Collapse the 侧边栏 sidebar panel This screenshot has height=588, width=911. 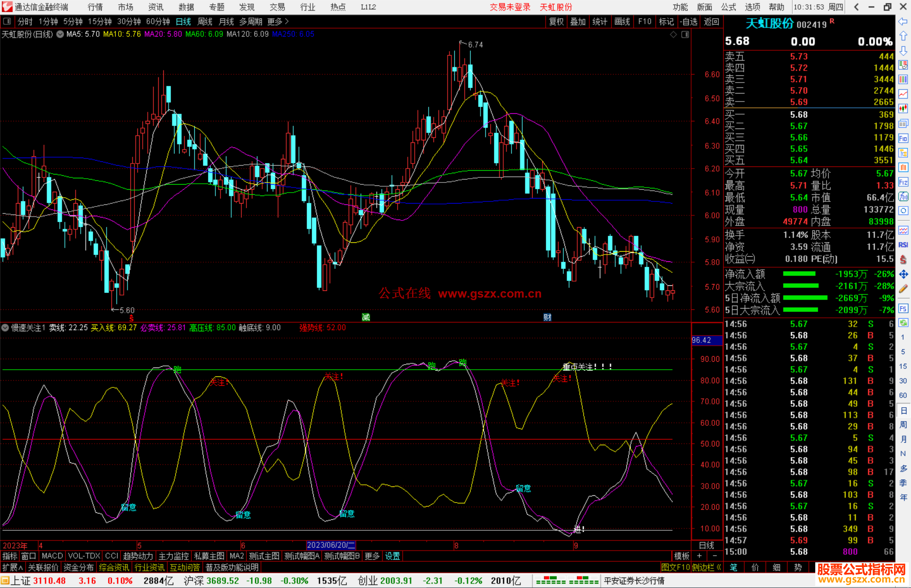pyautogui.click(x=706, y=567)
